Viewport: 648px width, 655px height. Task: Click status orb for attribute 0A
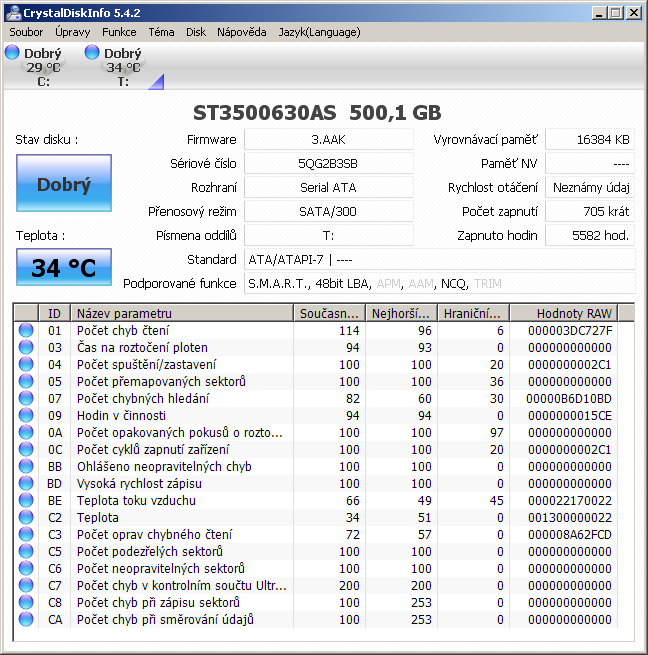pyautogui.click(x=26, y=432)
